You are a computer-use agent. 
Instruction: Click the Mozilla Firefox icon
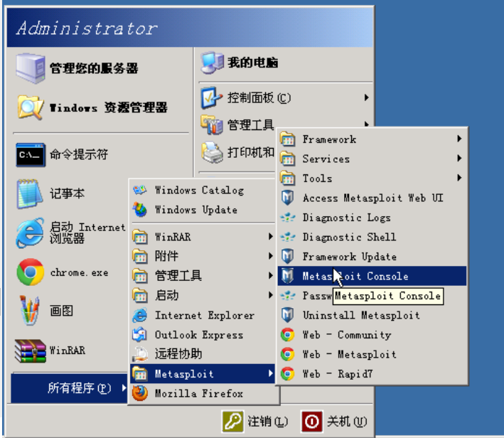coord(140,393)
